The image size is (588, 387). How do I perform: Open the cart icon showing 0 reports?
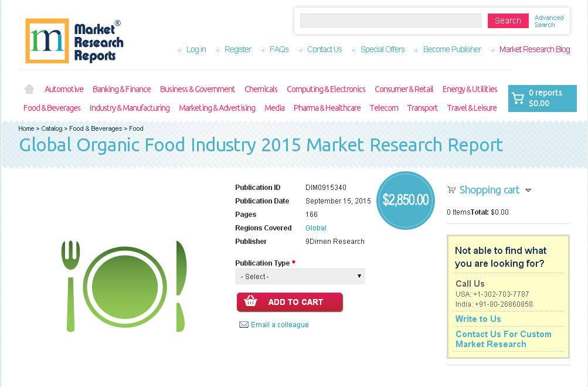tap(518, 99)
